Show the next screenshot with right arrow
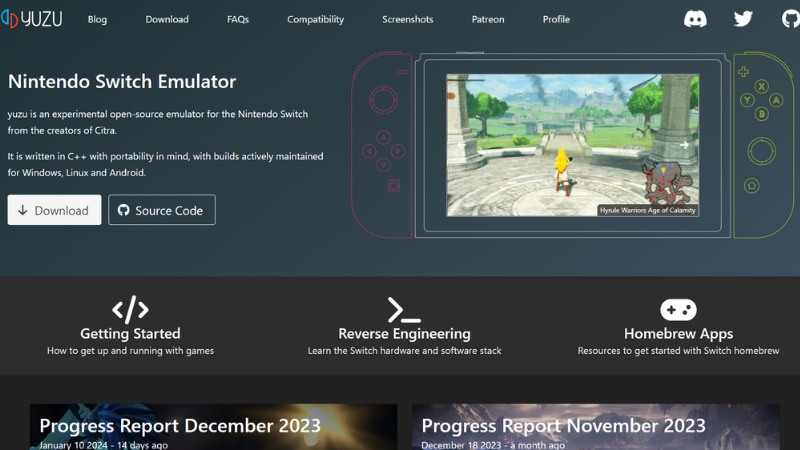This screenshot has height=450, width=800. (x=684, y=145)
